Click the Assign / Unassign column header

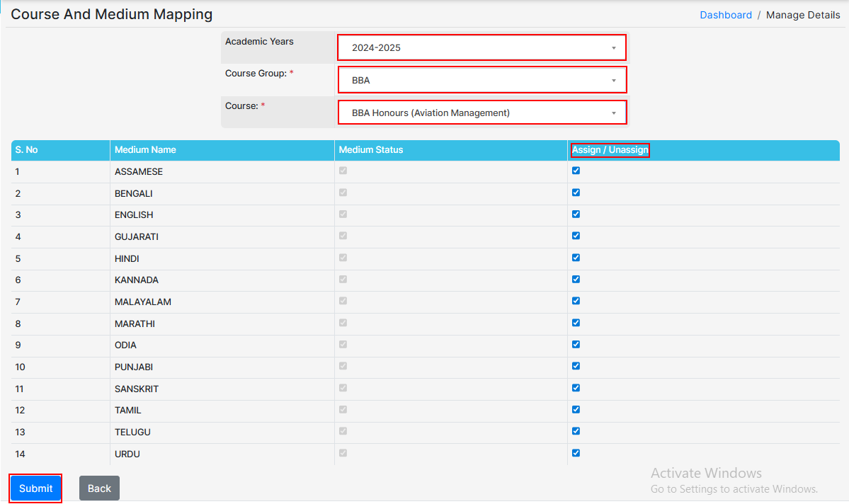(610, 150)
